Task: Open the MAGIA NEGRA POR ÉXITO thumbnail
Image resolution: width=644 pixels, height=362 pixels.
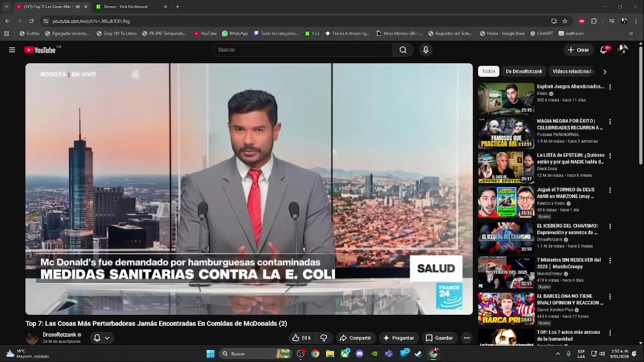Action: click(x=506, y=133)
